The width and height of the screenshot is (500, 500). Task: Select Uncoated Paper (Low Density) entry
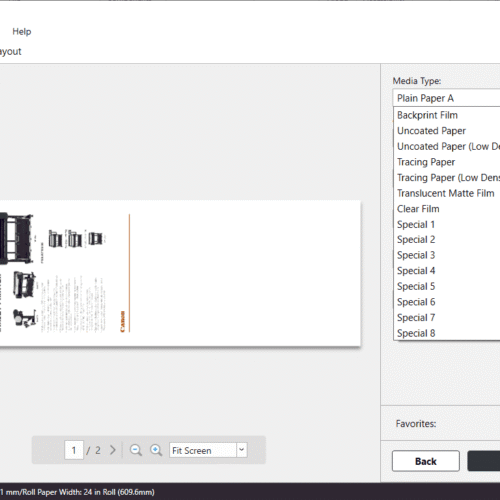(x=447, y=146)
